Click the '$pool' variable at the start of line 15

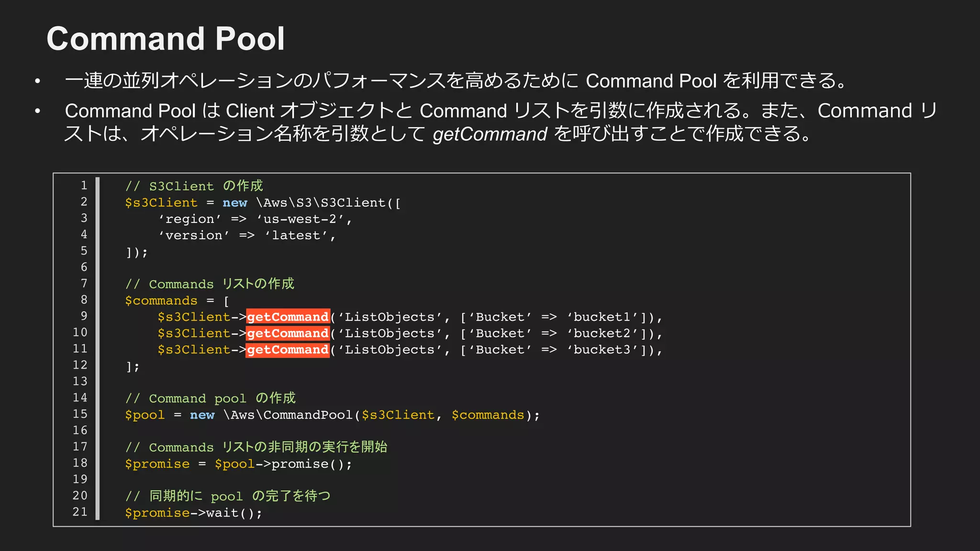pyautogui.click(x=145, y=415)
